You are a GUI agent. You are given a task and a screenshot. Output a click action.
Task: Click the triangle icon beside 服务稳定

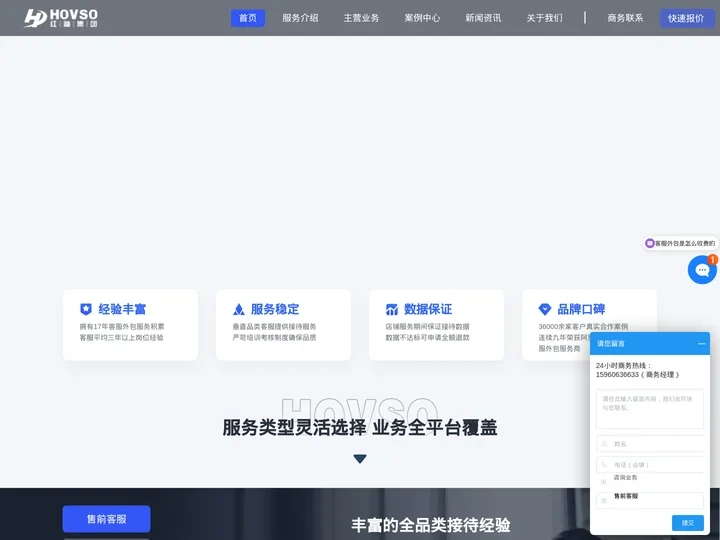point(239,309)
